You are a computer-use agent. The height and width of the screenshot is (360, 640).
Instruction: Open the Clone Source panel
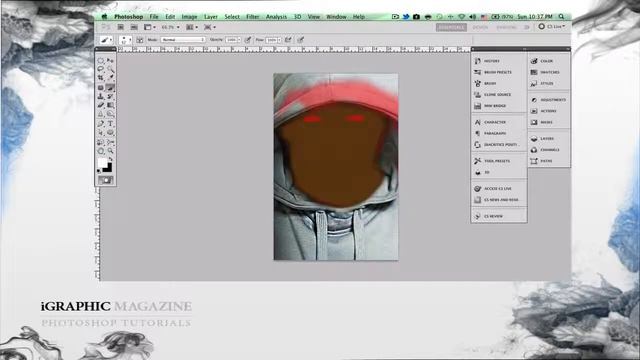pos(493,95)
